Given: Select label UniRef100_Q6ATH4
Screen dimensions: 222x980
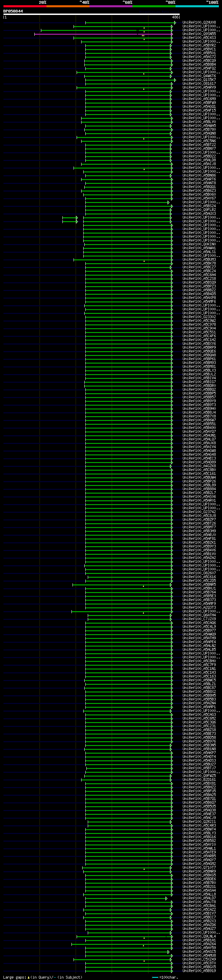Looking at the screenshot, I should [199, 616].
